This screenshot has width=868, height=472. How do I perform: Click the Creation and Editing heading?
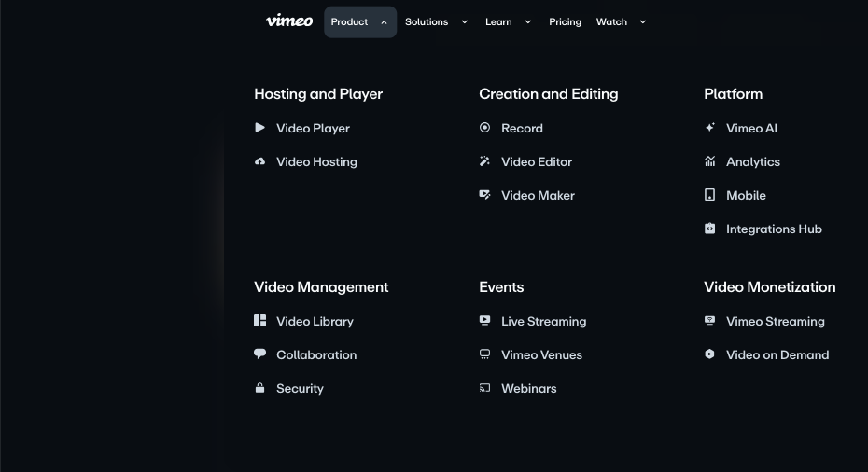[548, 94]
